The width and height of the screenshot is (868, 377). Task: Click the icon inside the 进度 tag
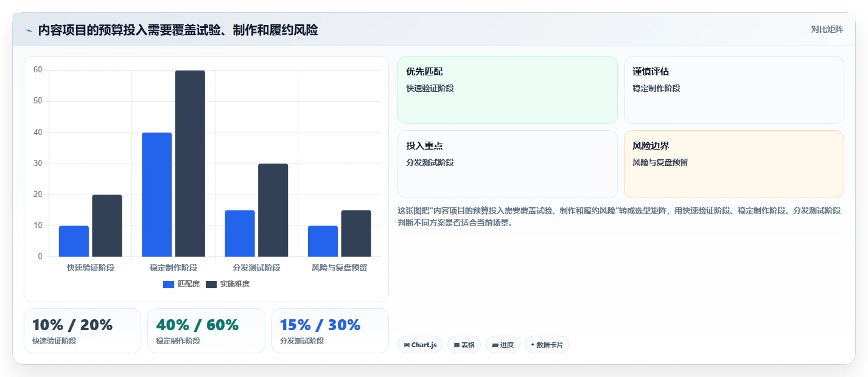(495, 345)
